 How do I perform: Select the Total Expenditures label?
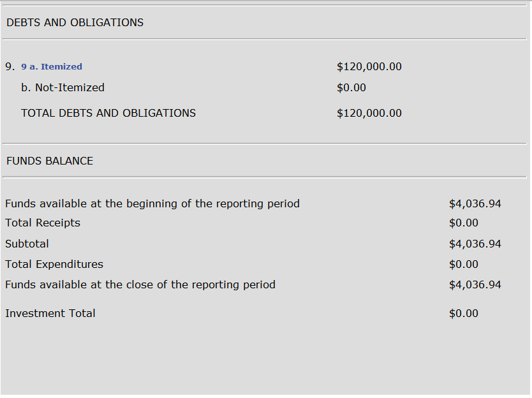(54, 264)
